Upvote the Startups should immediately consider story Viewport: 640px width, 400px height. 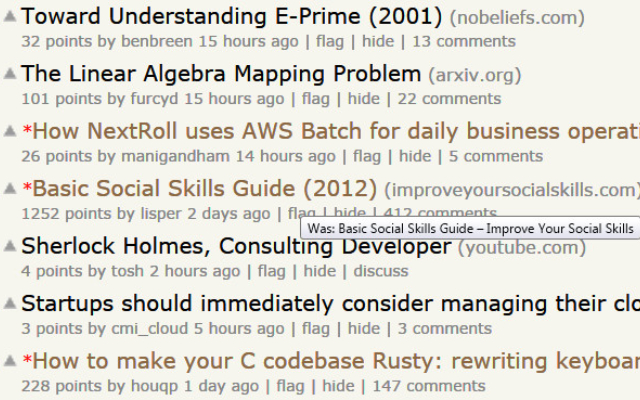(10, 304)
